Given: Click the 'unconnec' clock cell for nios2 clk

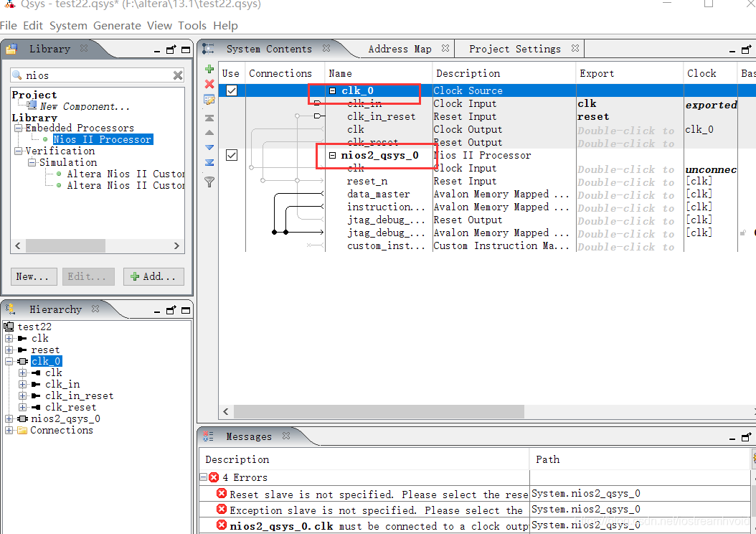Looking at the screenshot, I should tap(711, 170).
